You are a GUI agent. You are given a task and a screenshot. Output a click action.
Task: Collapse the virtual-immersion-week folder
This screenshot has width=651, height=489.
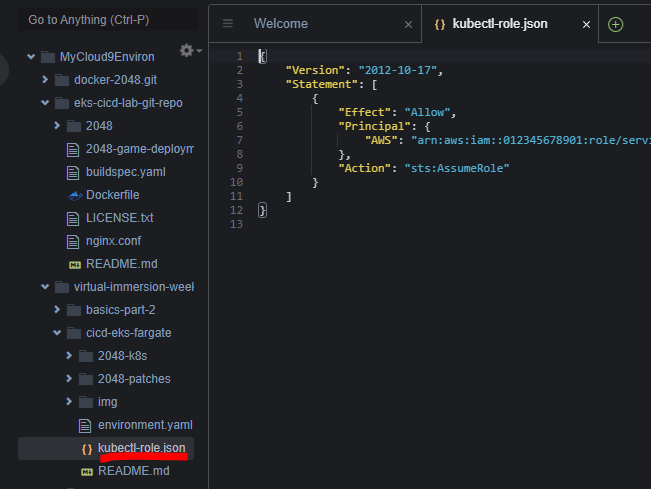(x=45, y=286)
